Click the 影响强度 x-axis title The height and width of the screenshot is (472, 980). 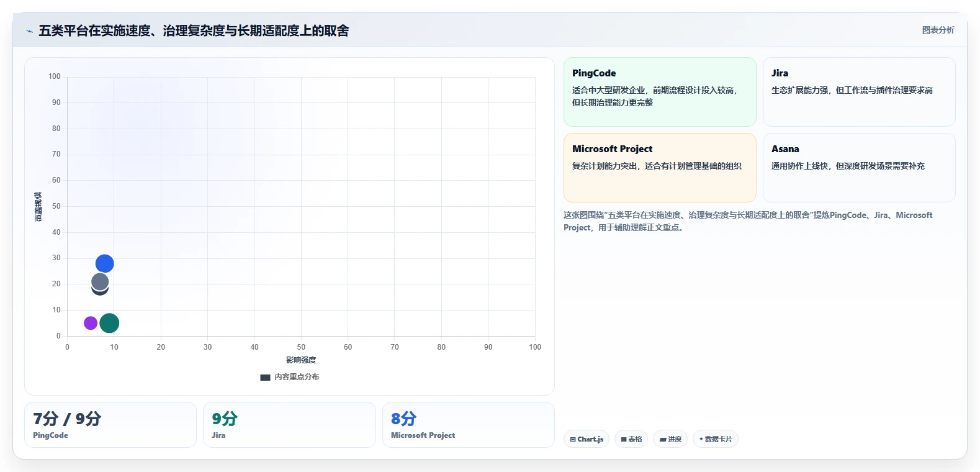click(x=301, y=360)
